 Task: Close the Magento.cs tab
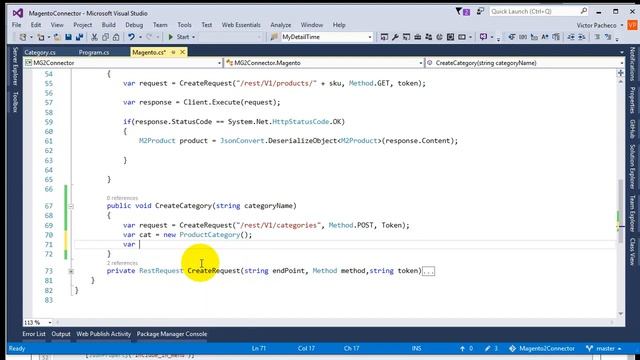pos(182,52)
